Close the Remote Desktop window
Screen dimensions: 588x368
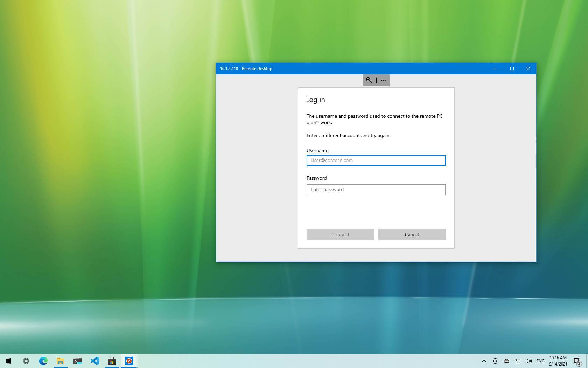click(528, 69)
